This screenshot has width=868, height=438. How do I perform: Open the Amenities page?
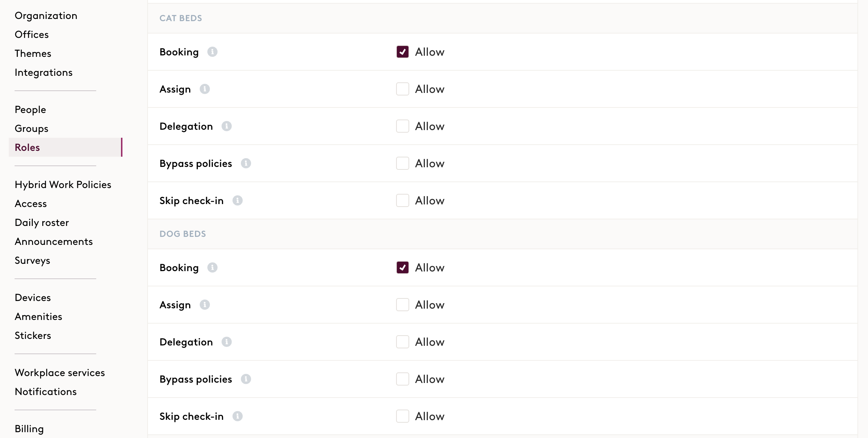point(39,317)
